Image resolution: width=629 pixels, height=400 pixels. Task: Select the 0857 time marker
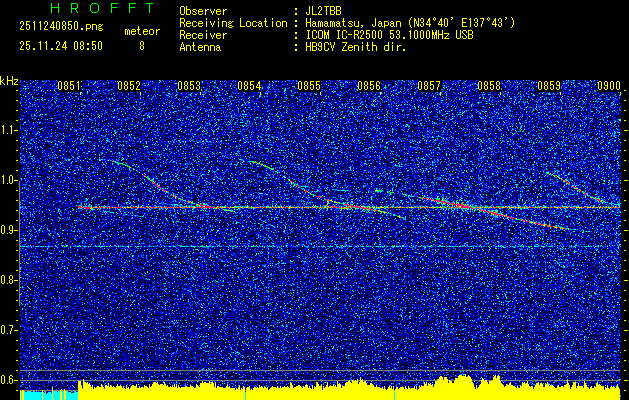(x=429, y=86)
